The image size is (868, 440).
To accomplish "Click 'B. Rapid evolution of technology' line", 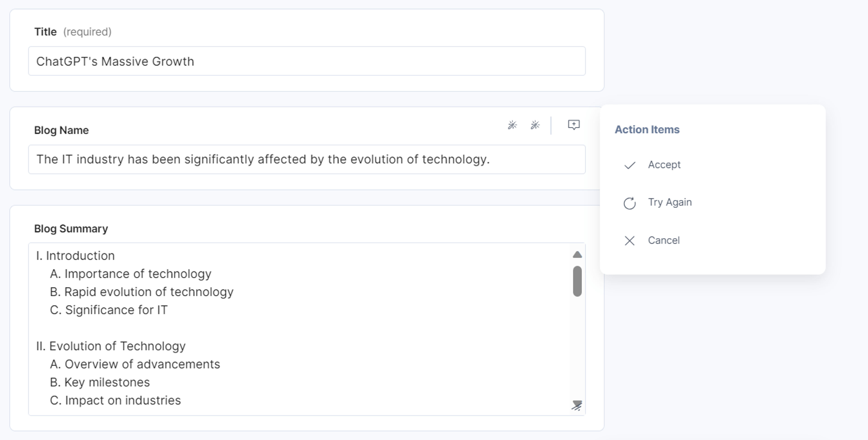I will [x=142, y=292].
